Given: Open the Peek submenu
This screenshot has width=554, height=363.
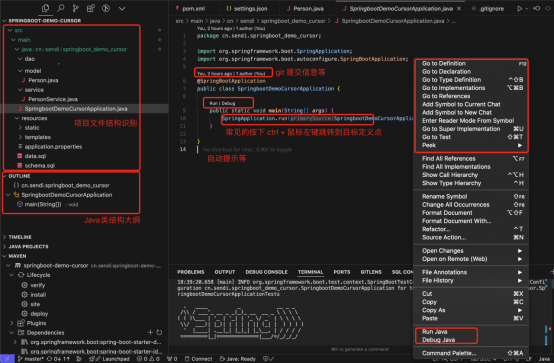Looking at the screenshot, I should coord(471,145).
